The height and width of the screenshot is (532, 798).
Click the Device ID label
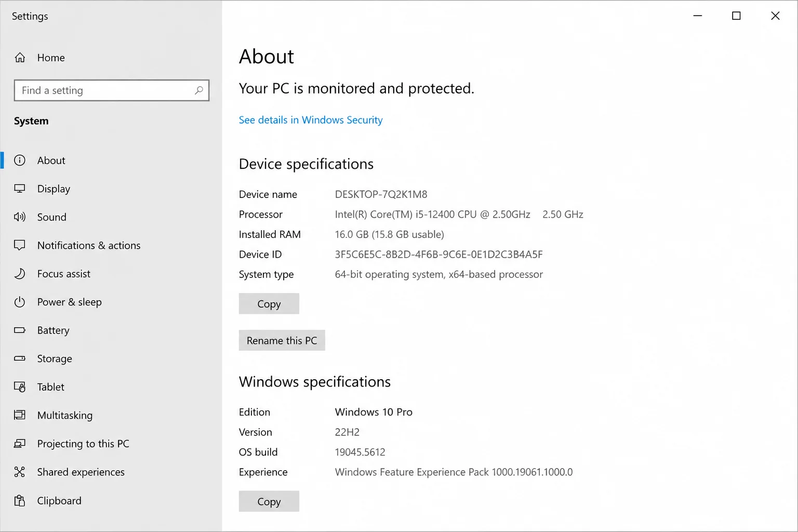[260, 255]
